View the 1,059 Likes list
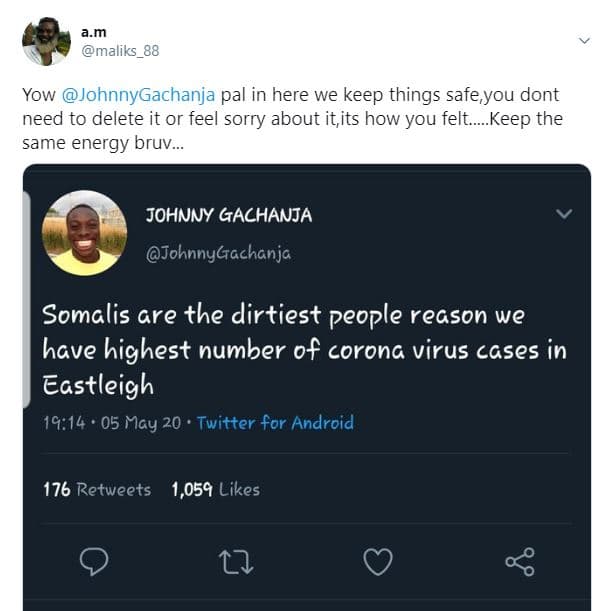The image size is (603, 611). click(x=215, y=489)
